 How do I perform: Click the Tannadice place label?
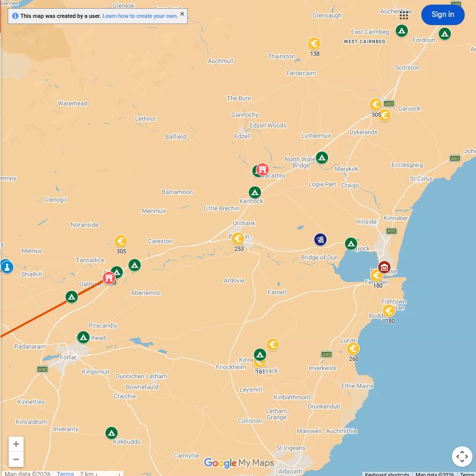click(x=90, y=260)
